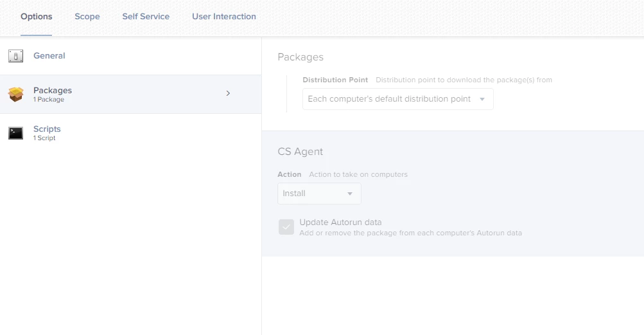Click the 1 Package count text

coord(48,100)
